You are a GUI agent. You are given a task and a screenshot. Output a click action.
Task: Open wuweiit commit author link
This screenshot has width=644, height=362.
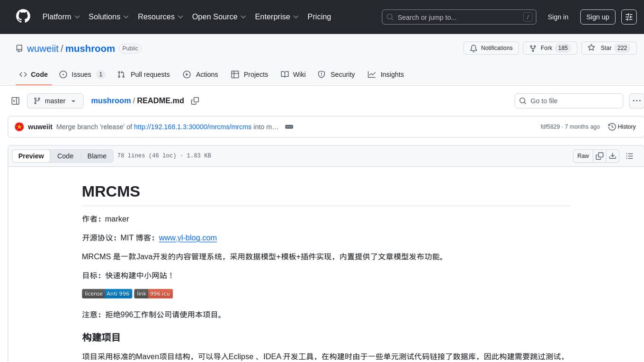40,127
